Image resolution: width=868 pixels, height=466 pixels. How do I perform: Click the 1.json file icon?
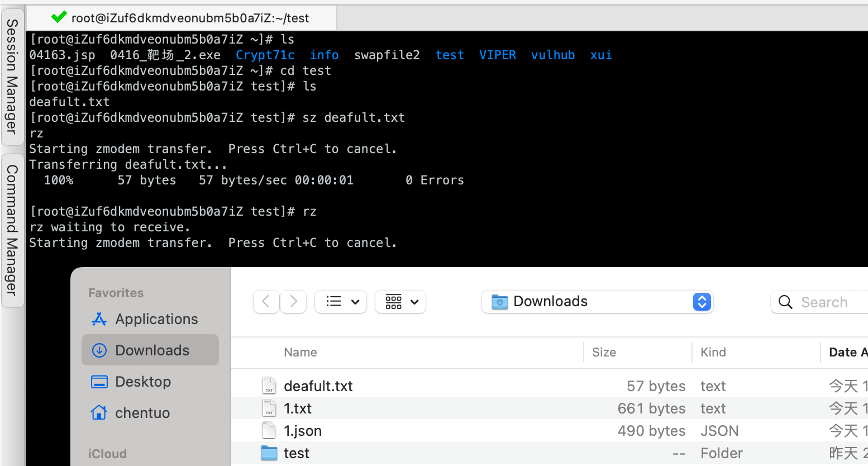click(269, 431)
